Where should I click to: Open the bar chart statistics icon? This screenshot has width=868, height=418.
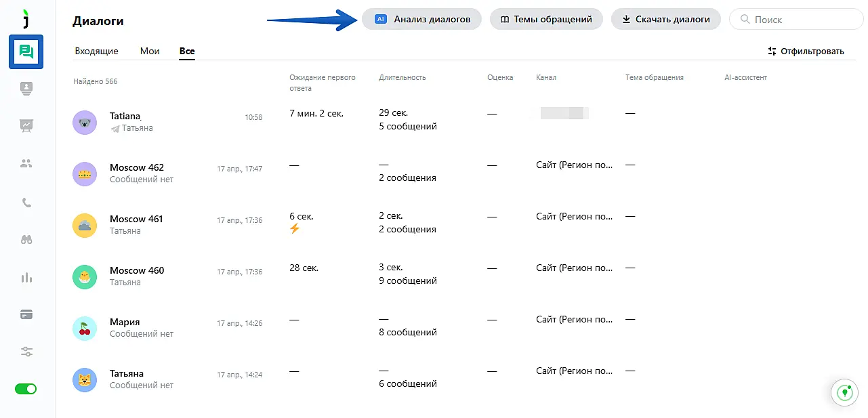click(x=26, y=277)
